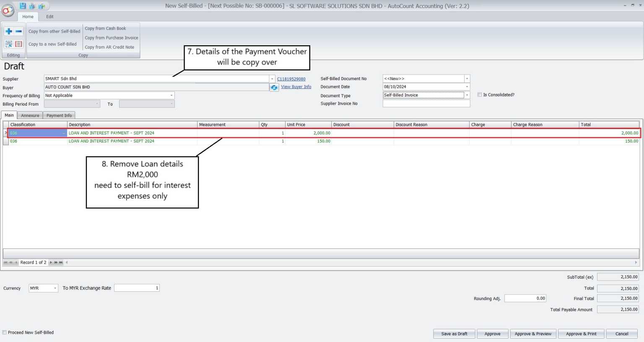
Task: Click Copy from other Self-Billed
Action: pyautogui.click(x=54, y=31)
